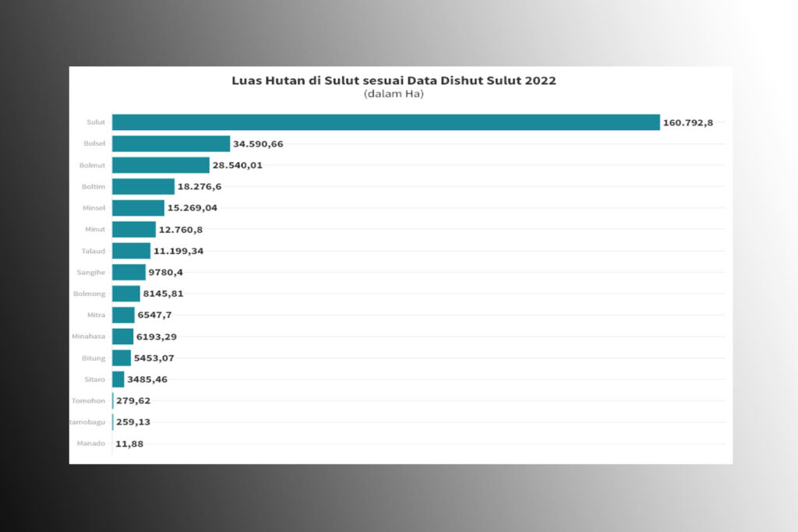The width and height of the screenshot is (798, 532).
Task: Click the Talaud bar in the chart
Action: coord(131,251)
